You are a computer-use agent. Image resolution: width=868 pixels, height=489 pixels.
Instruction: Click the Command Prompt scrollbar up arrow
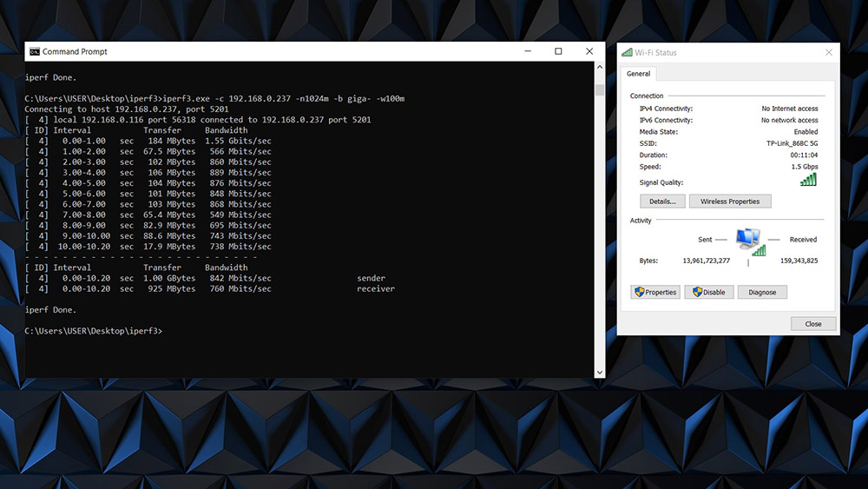(x=600, y=67)
